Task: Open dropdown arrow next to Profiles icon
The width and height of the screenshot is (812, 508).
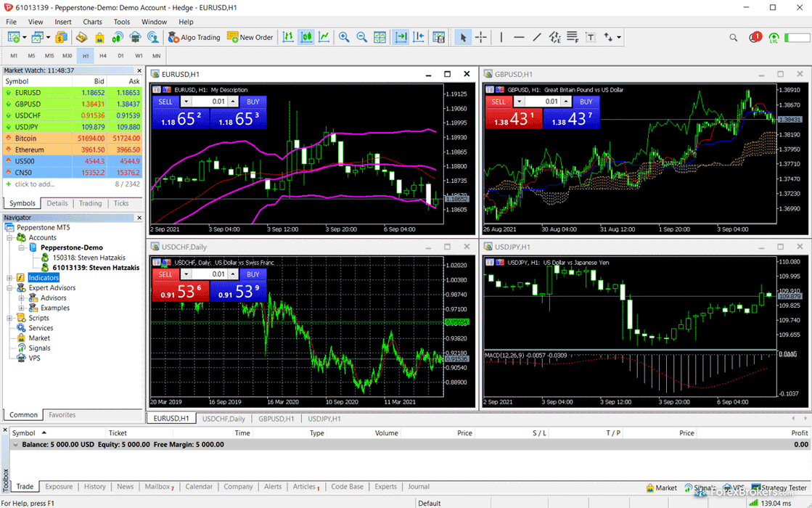Action: [48, 37]
